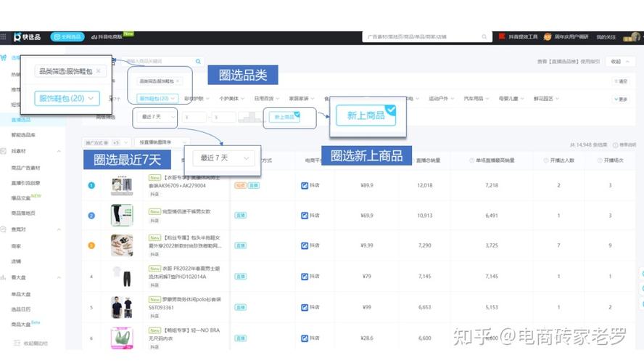Screen dimensions: 644x363
Task: Click the 抖店 icon in the ¥99 row
Action: click(x=305, y=308)
